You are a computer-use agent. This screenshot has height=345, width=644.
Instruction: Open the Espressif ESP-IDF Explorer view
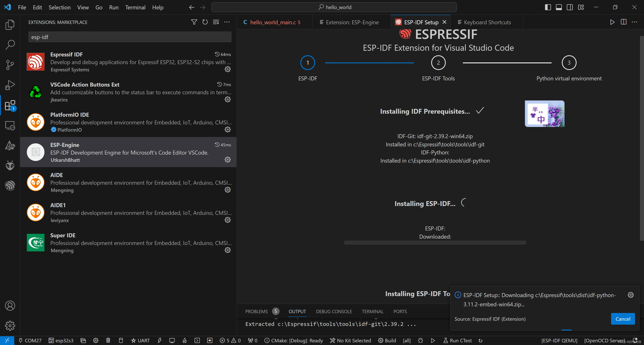pos(10,186)
